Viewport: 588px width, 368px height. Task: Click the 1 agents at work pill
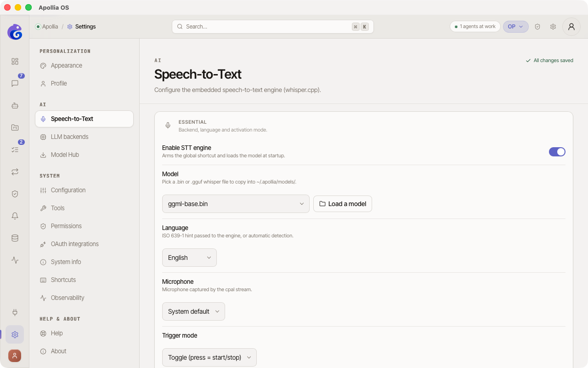tap(475, 27)
